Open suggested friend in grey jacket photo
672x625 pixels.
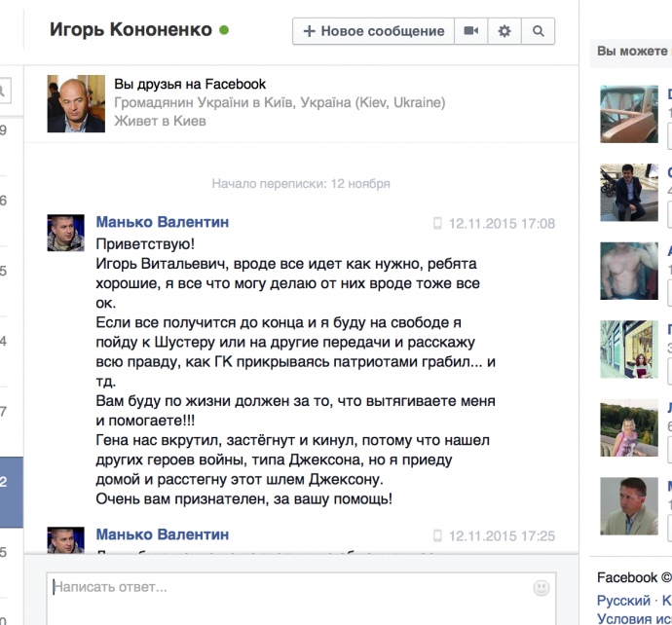[629, 506]
